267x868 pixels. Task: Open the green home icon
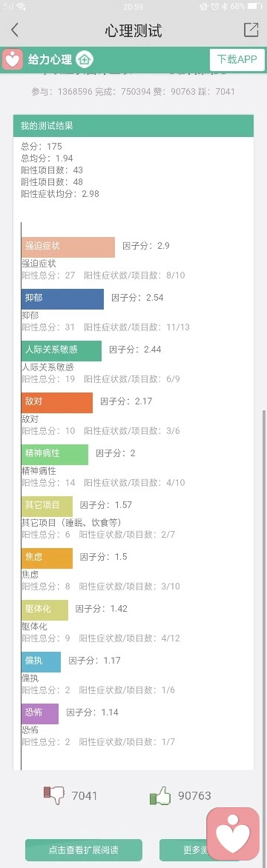[85, 59]
